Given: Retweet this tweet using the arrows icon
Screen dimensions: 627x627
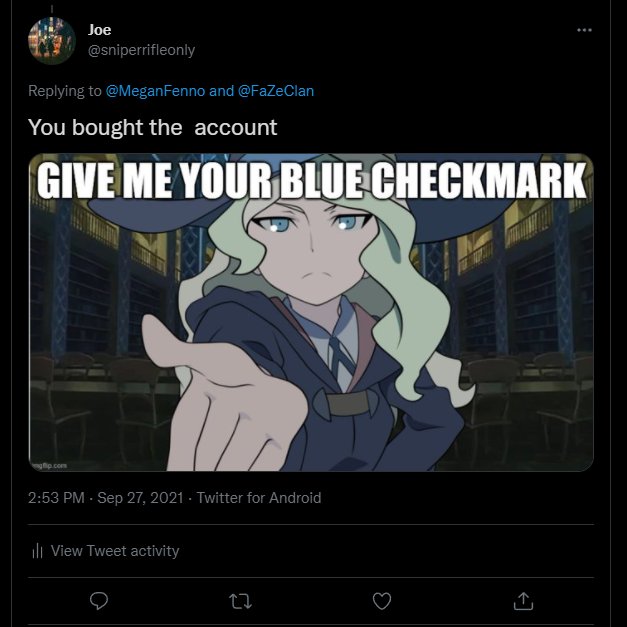Looking at the screenshot, I should (x=240, y=601).
